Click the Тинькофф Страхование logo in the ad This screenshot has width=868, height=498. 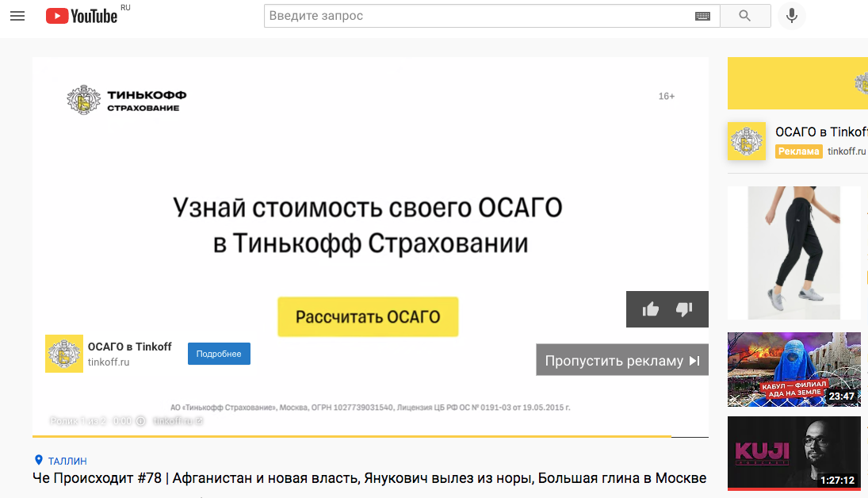click(127, 100)
